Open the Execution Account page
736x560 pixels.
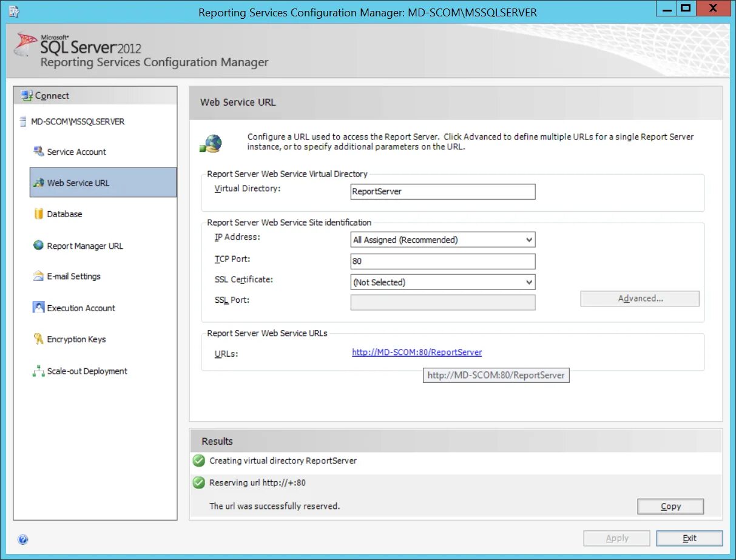coord(103,308)
